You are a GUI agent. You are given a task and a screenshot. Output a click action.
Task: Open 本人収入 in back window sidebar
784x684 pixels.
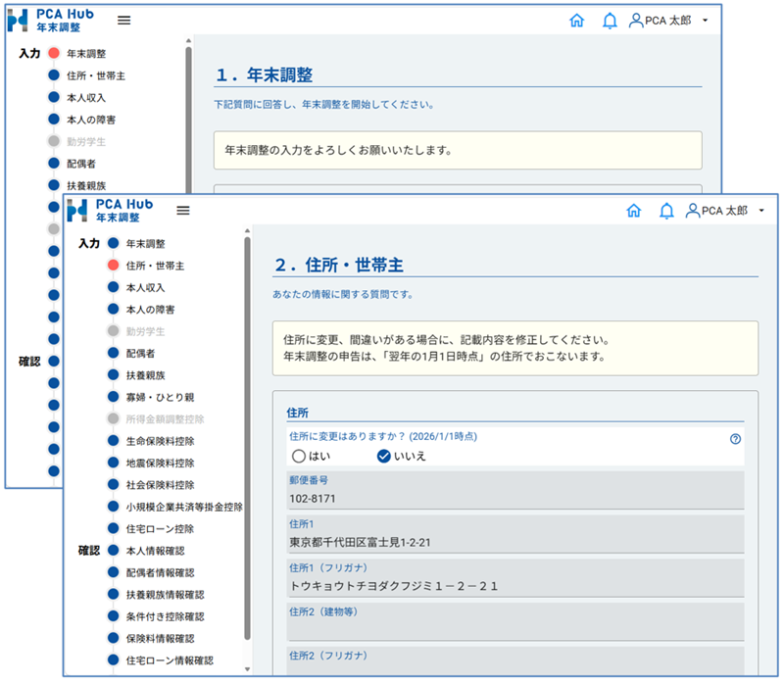coord(86,97)
